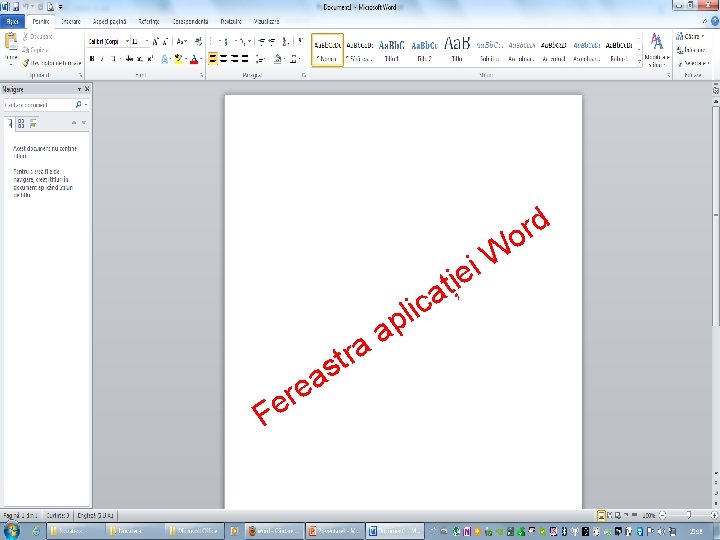Open the Customize Quick Access Toolbar arrow
This screenshot has width=720, height=540.
61,7
